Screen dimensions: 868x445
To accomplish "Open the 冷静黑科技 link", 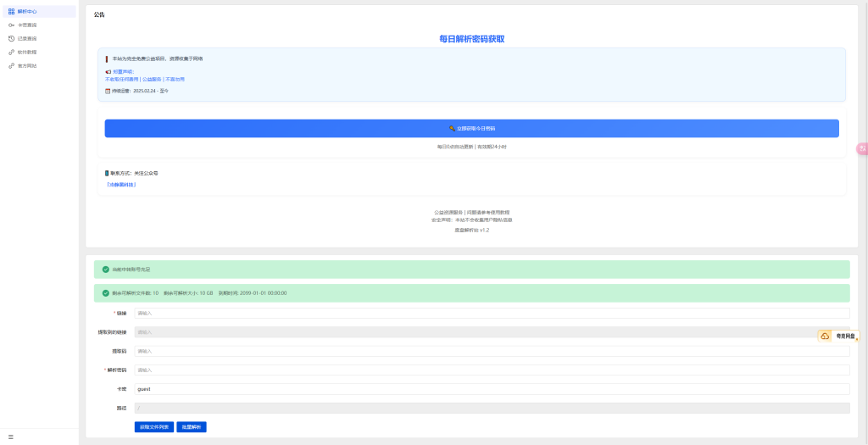I will point(120,184).
